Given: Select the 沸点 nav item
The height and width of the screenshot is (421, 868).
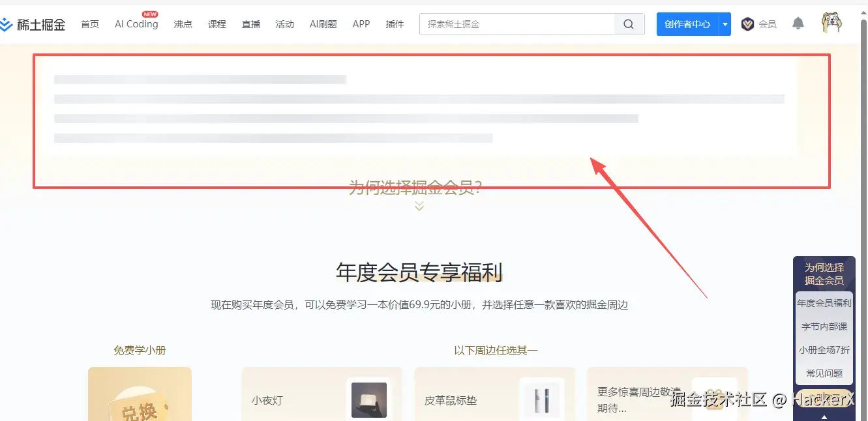Looking at the screenshot, I should point(183,24).
